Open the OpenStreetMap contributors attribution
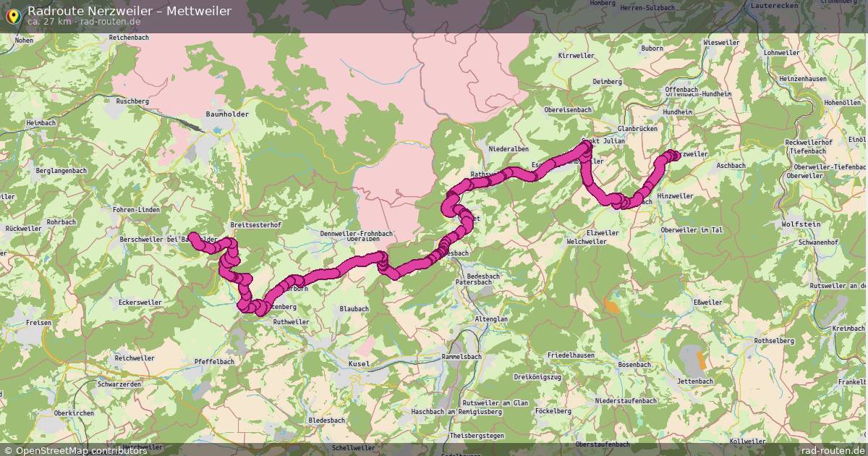Viewport: 868px width, 456px height. click(x=76, y=450)
